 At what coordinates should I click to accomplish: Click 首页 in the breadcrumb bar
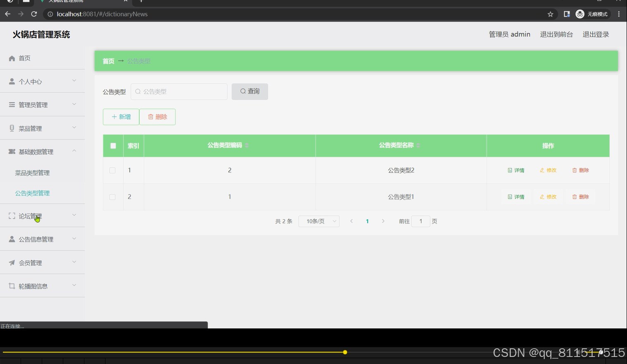[x=108, y=61]
